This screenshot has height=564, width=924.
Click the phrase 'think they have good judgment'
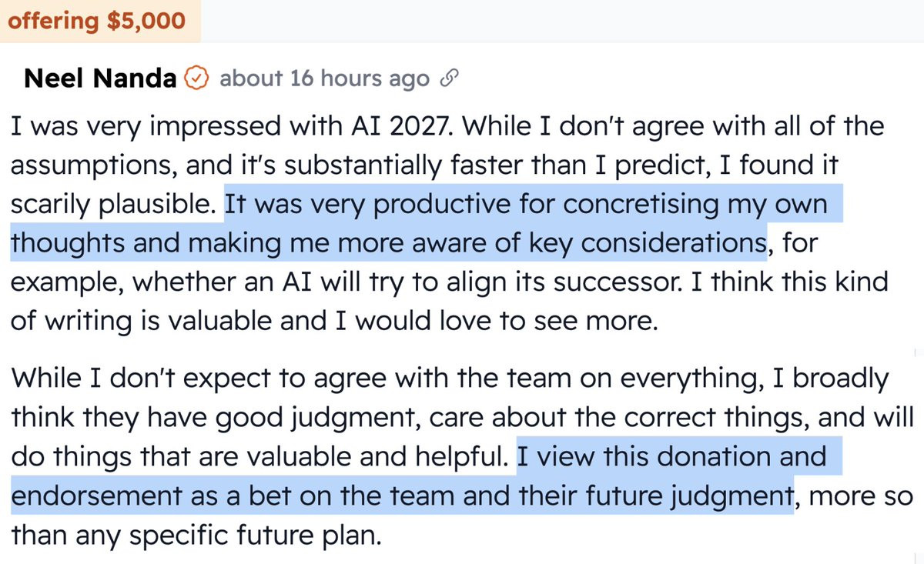216,418
